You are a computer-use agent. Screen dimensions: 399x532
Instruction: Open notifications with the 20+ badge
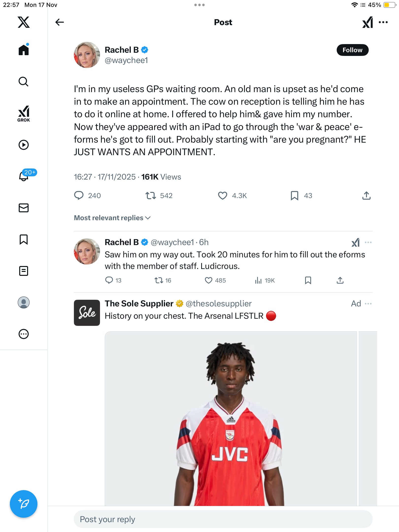24,176
